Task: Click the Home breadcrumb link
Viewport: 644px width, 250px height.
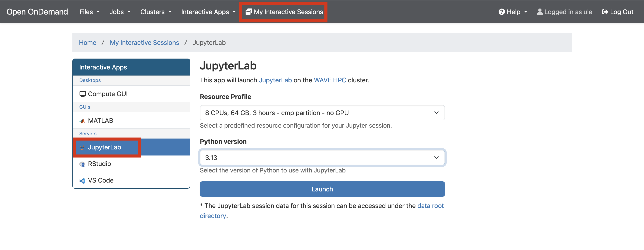Action: 88,42
